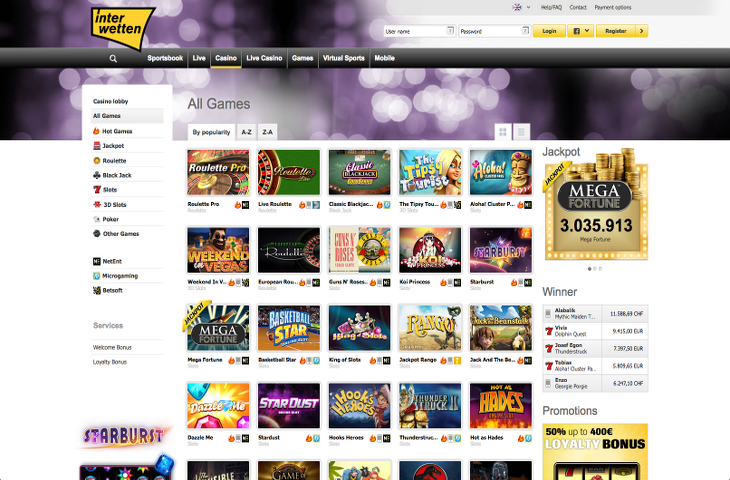Open the Casino menu item
This screenshot has width=730, height=480.
point(226,58)
